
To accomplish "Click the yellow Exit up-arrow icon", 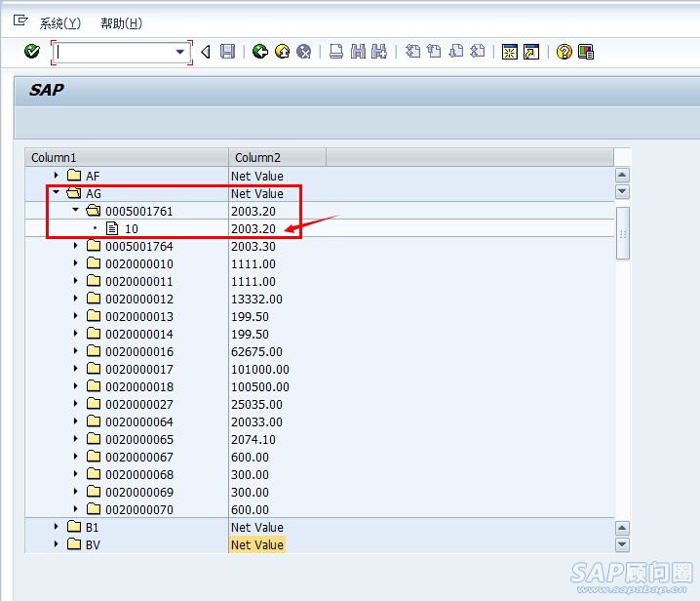I will tap(282, 52).
